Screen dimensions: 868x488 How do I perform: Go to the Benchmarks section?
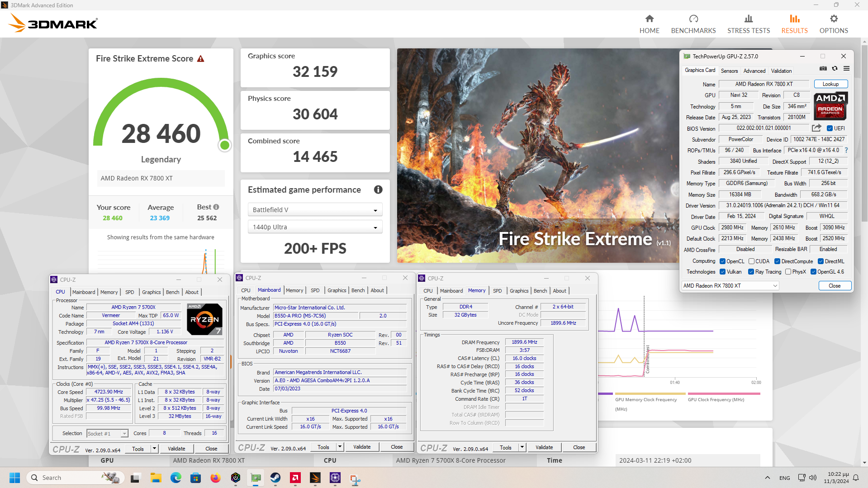[x=693, y=24]
